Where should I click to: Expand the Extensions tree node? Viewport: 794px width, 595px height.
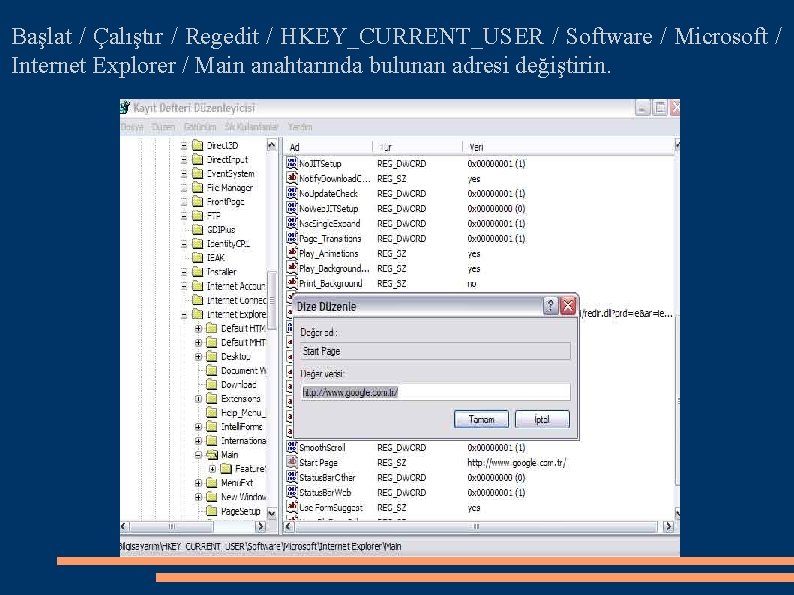pyautogui.click(x=198, y=399)
